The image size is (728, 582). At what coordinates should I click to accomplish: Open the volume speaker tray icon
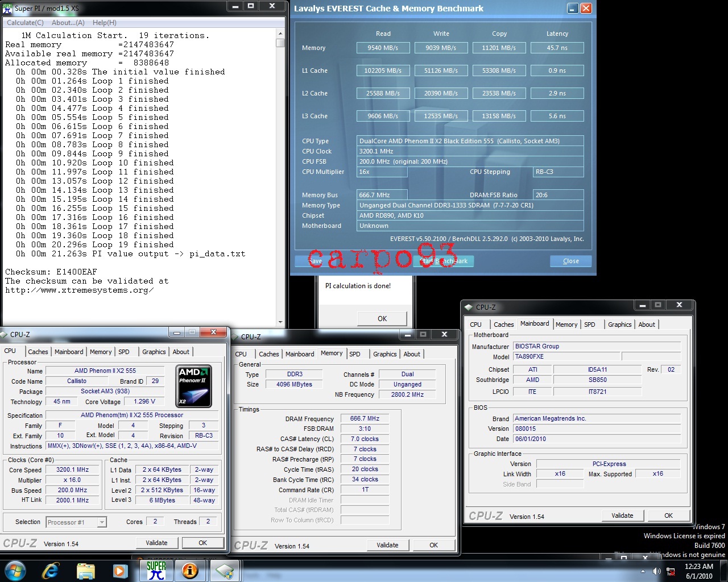pyautogui.click(x=656, y=571)
